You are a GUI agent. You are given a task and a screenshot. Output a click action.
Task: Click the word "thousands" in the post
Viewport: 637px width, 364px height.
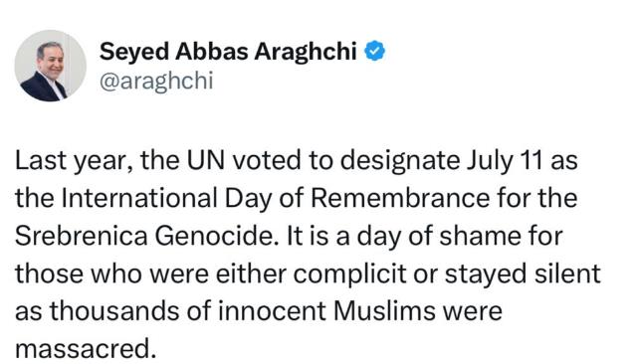point(114,311)
